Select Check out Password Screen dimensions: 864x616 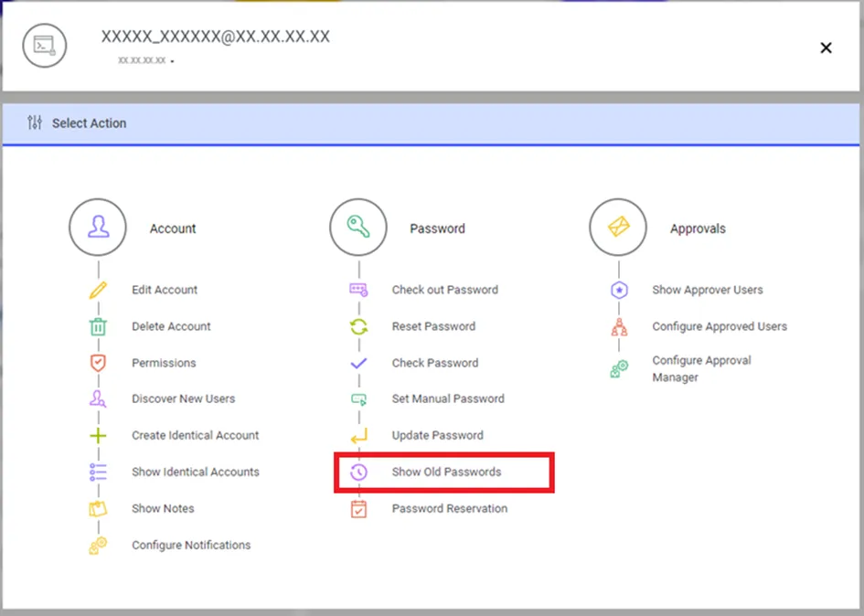click(444, 290)
